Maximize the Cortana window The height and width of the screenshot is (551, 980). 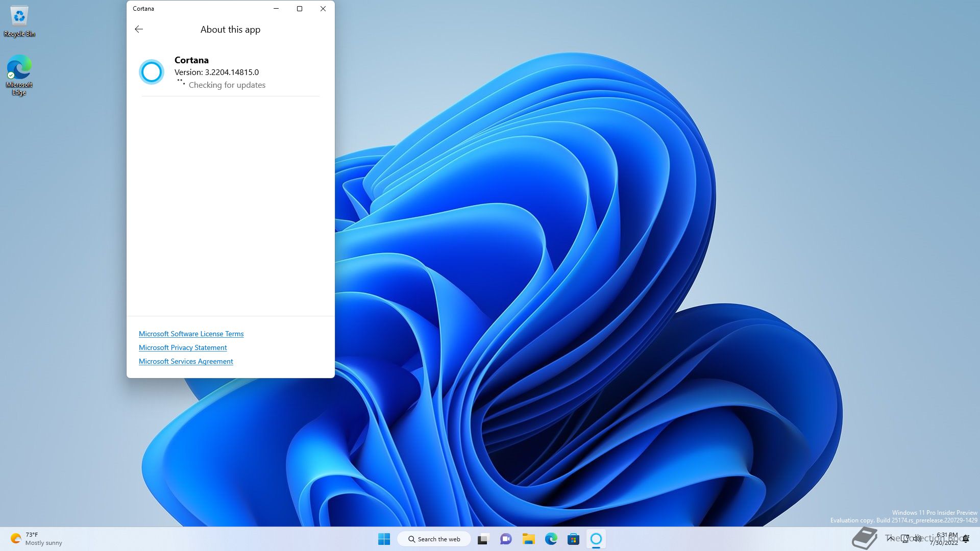coord(300,9)
